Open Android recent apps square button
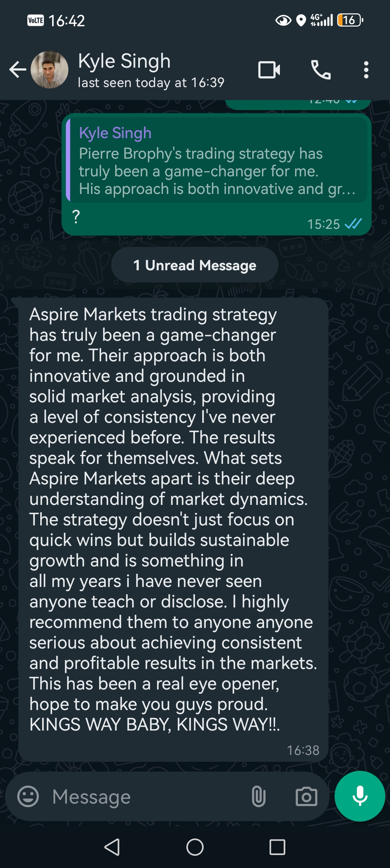Viewport: 390px width, 868px height. point(277,847)
